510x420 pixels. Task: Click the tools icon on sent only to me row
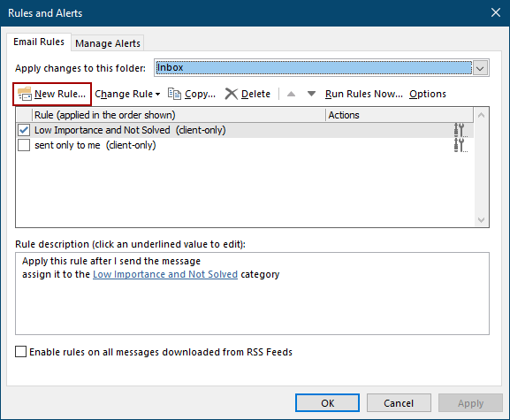point(461,145)
